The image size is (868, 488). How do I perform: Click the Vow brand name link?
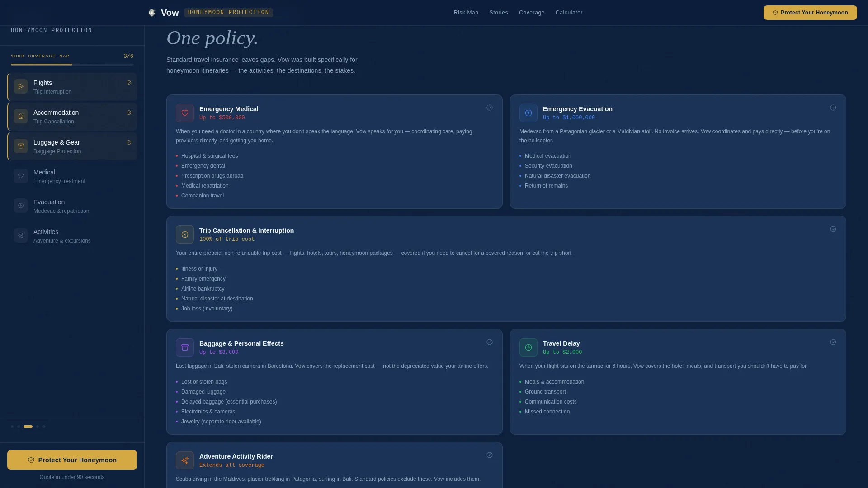(170, 13)
